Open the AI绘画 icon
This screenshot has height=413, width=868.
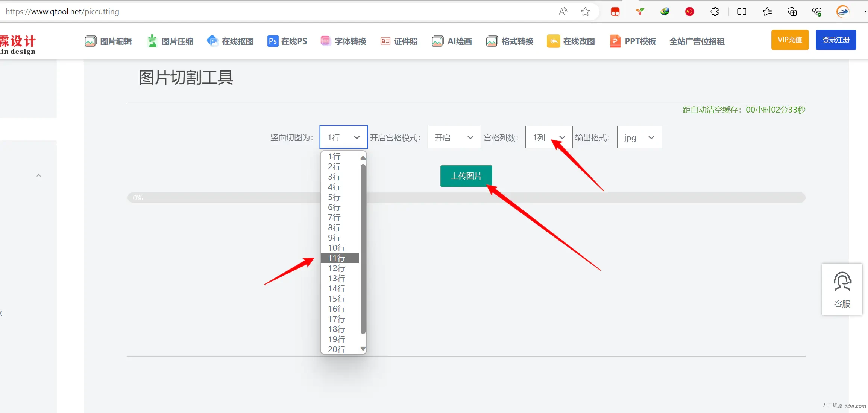[x=437, y=41]
